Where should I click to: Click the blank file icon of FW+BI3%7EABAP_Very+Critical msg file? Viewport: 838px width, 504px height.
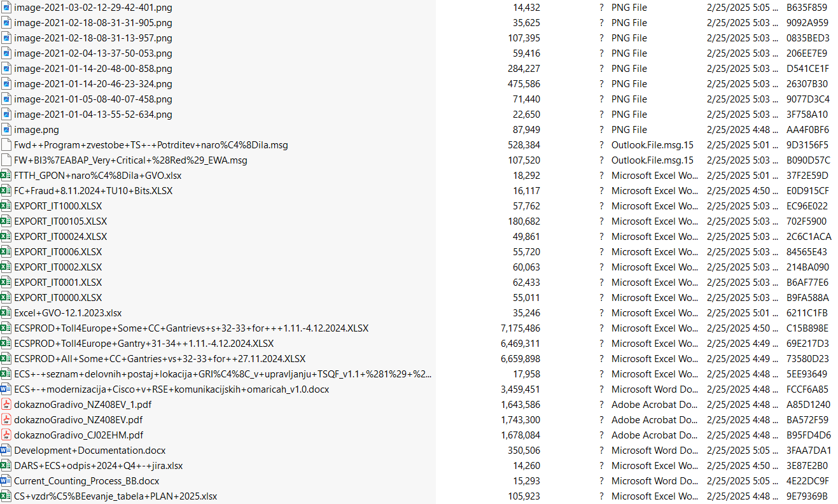pyautogui.click(x=6, y=160)
